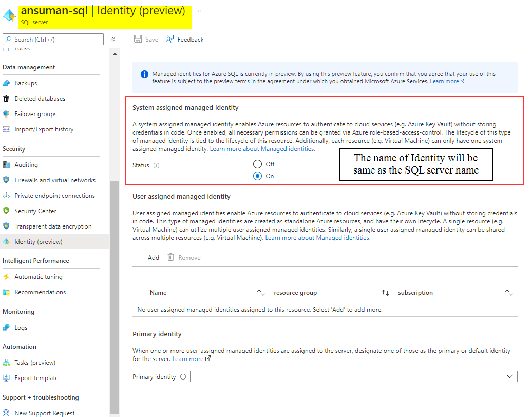
Task: Click the Transparent data encryption shield icon
Action: [6, 226]
